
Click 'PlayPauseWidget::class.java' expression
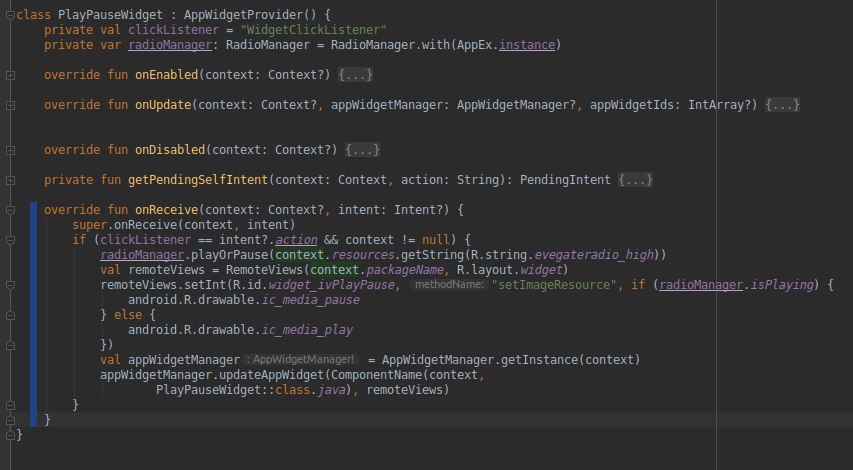(250, 389)
